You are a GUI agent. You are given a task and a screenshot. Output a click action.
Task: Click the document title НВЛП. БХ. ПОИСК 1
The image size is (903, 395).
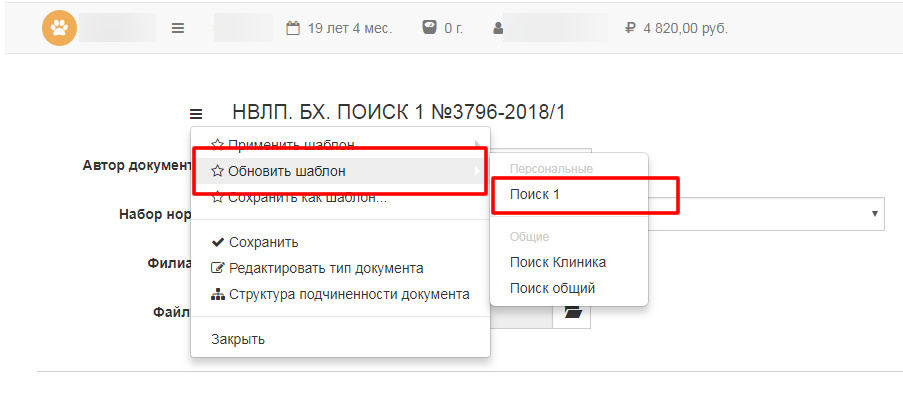tap(399, 113)
